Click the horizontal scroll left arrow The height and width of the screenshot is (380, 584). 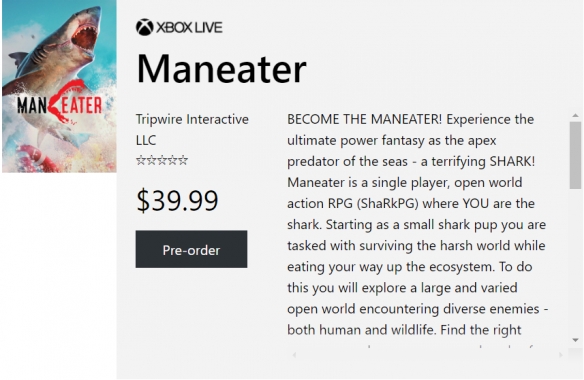[x=294, y=355]
